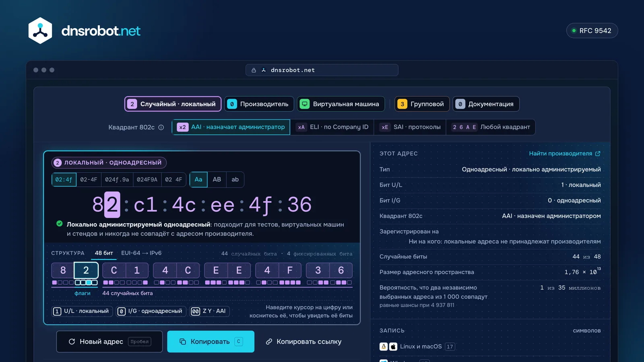
Task: Select quadrant ELI · по Company ID
Action: pyautogui.click(x=332, y=127)
